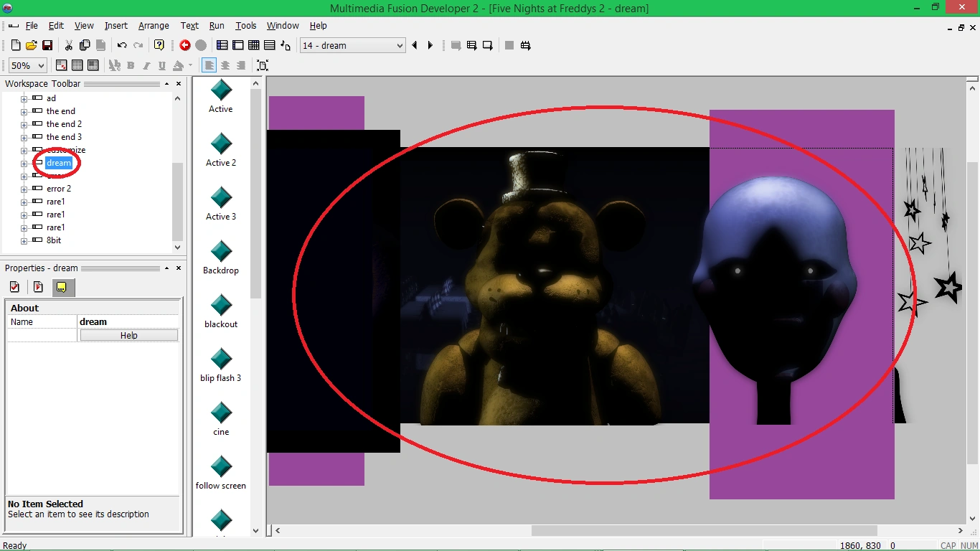Image resolution: width=980 pixels, height=551 pixels.
Task: Switch to the Frame Editor icon
Action: pyautogui.click(x=238, y=45)
